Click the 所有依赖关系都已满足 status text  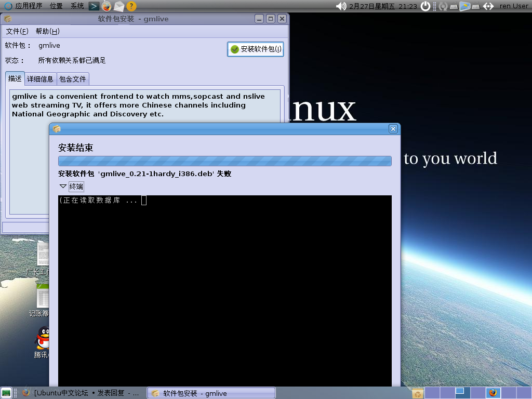(x=72, y=60)
